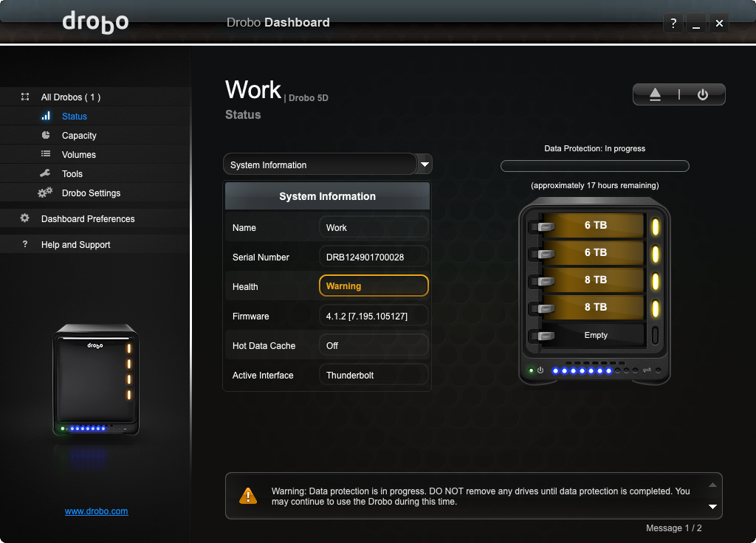Click the Data Protection progress bar

(x=594, y=166)
